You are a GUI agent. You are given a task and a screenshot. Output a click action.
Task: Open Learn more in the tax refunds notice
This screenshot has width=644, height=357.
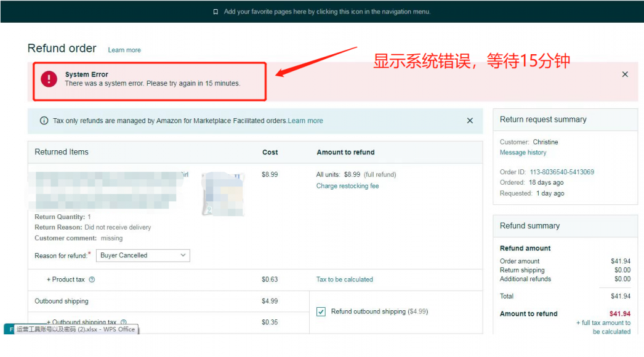(x=305, y=121)
